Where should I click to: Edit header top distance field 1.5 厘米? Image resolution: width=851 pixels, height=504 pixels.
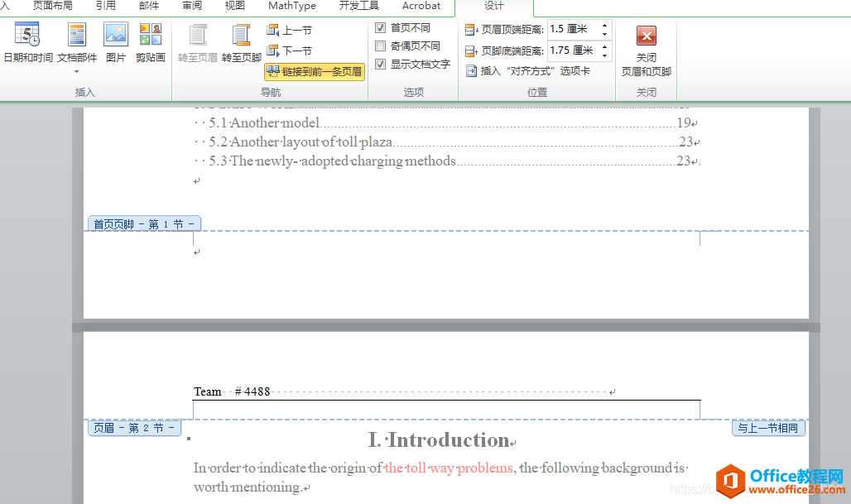click(573, 29)
